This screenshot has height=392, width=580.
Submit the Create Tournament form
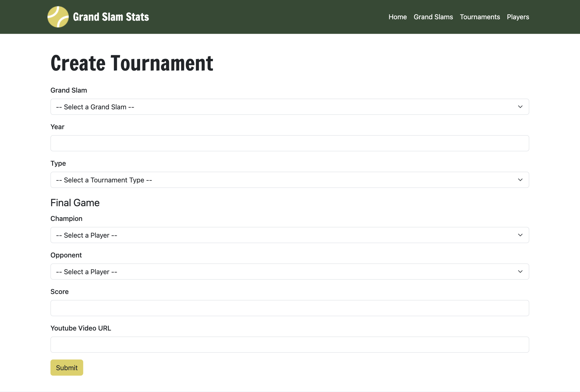click(67, 367)
